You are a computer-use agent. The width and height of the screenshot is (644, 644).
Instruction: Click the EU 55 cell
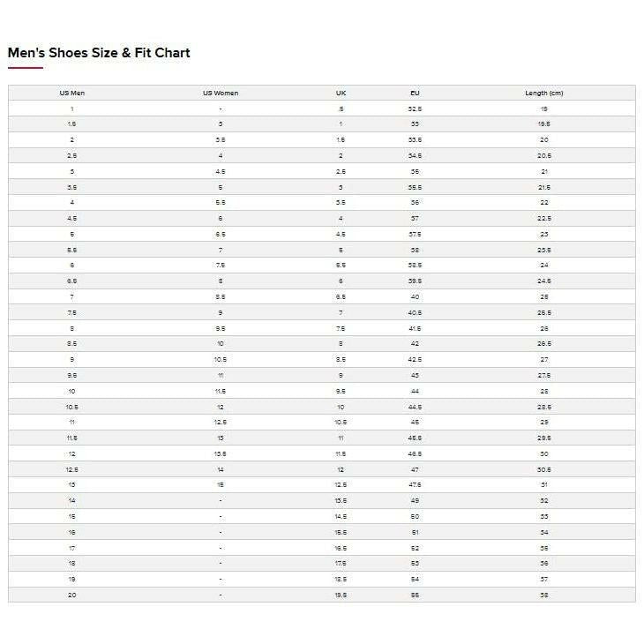click(x=415, y=595)
